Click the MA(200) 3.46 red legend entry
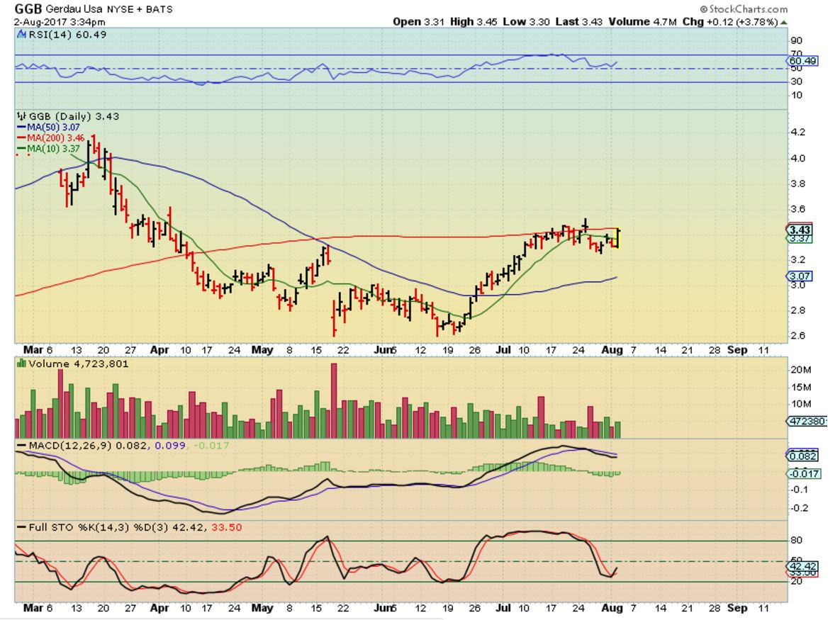This screenshot has width=840, height=620. point(50,137)
